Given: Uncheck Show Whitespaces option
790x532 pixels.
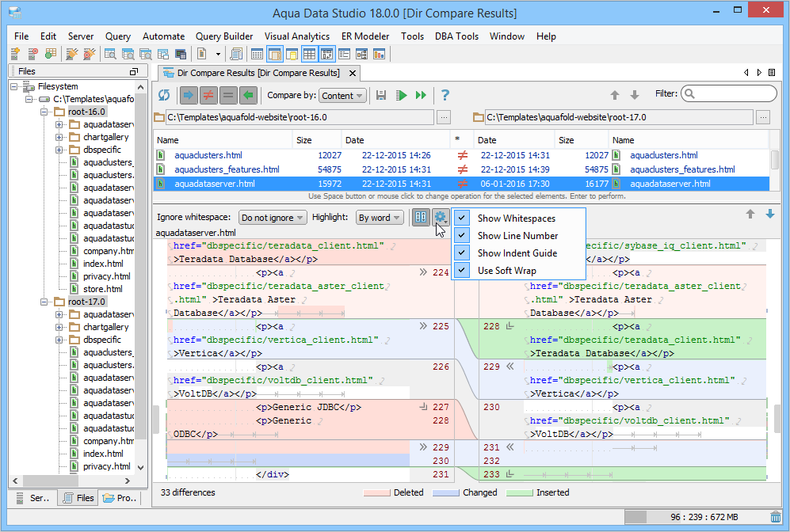Looking at the screenshot, I should (517, 218).
